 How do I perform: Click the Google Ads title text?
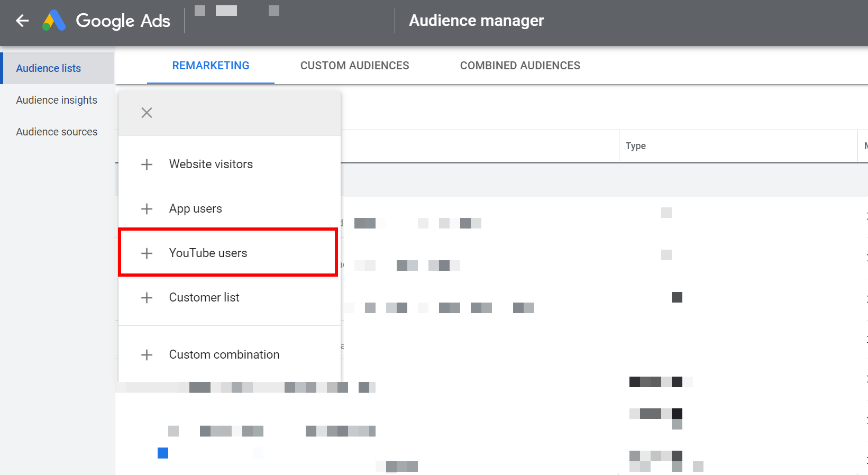point(123,21)
